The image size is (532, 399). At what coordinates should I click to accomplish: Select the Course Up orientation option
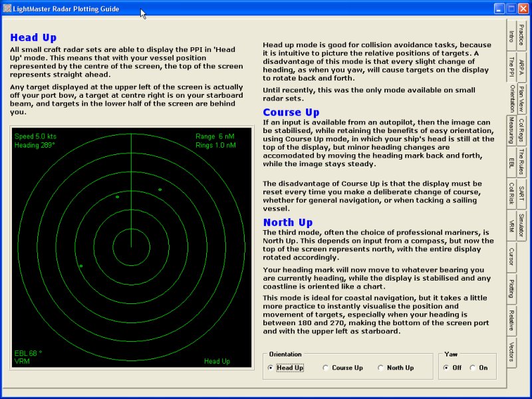point(325,368)
